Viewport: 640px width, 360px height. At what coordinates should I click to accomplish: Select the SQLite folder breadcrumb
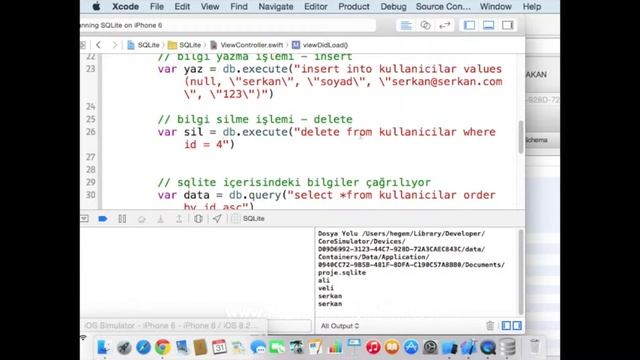point(185,45)
